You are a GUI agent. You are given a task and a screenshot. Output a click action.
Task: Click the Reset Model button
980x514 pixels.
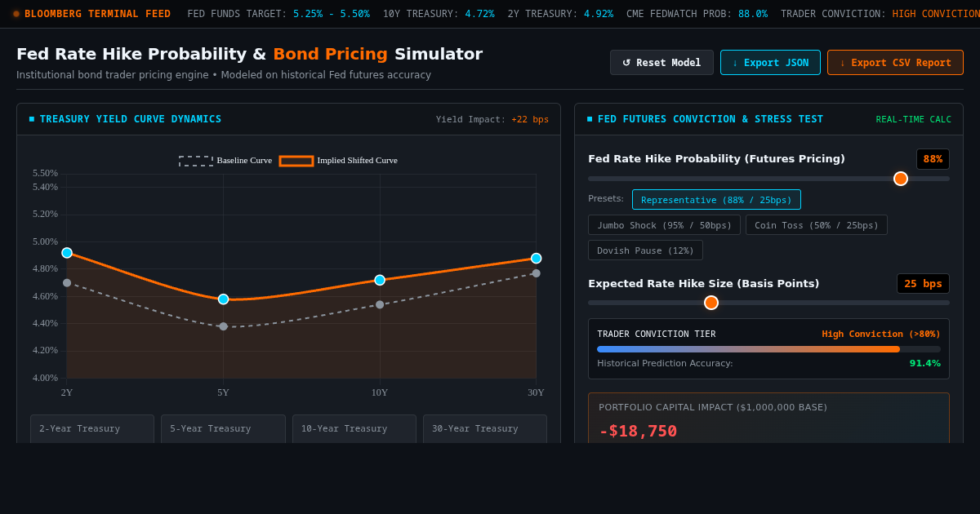(661, 63)
